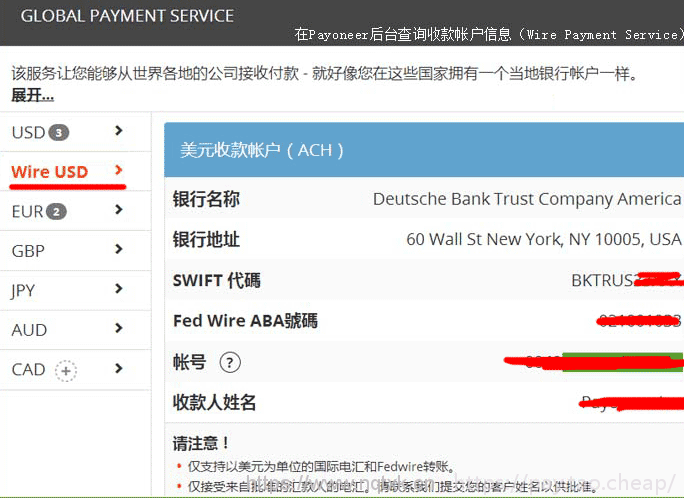Switch to the GBP currency tab
The image size is (684, 498).
[x=28, y=251]
